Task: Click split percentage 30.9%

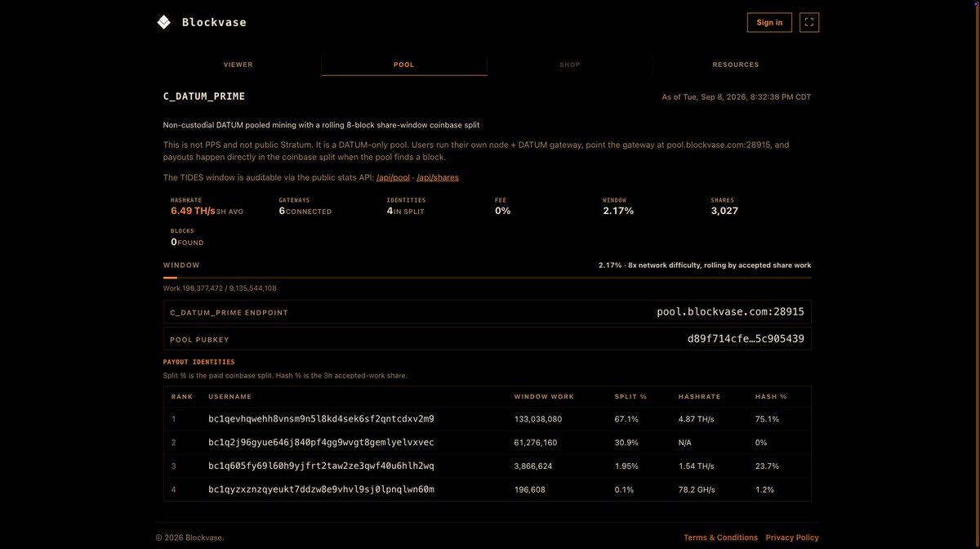Action: (627, 443)
